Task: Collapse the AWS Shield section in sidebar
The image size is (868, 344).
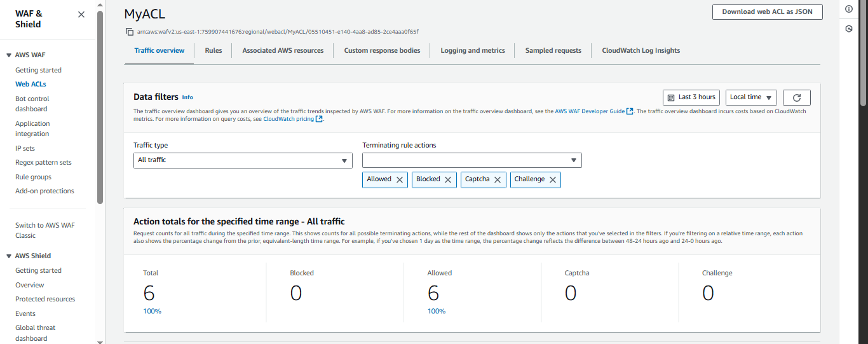Action: (9, 256)
